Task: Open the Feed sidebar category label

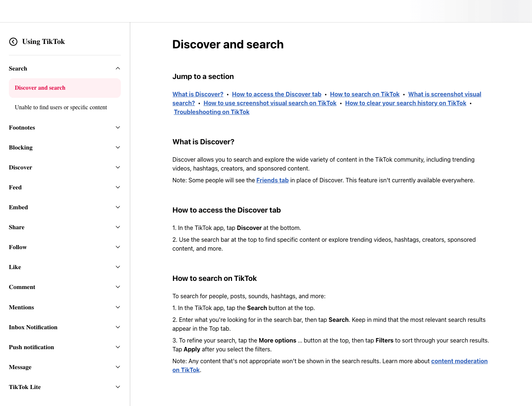Action: (x=15, y=187)
